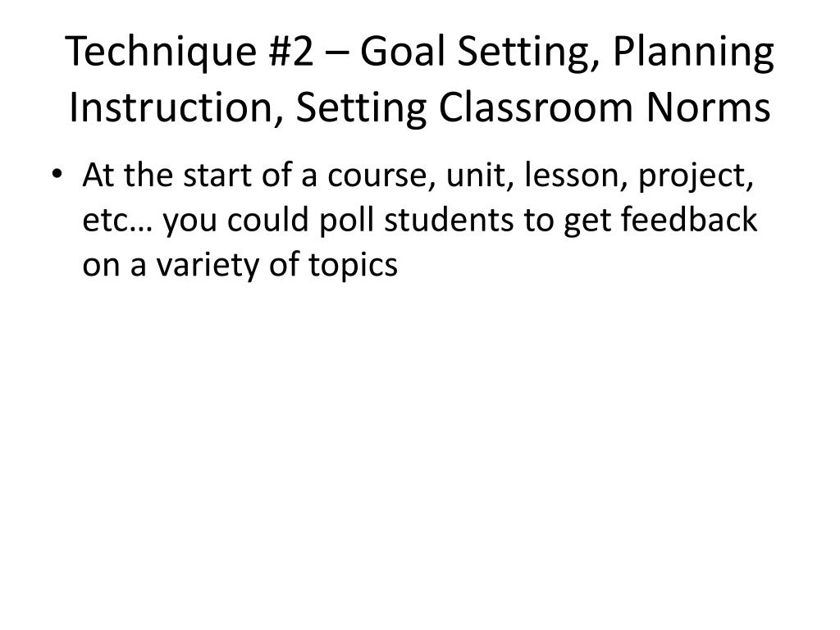This screenshot has height=630, width=840.
Task: Click the "etc…" text in the bullet
Action: coord(117,221)
